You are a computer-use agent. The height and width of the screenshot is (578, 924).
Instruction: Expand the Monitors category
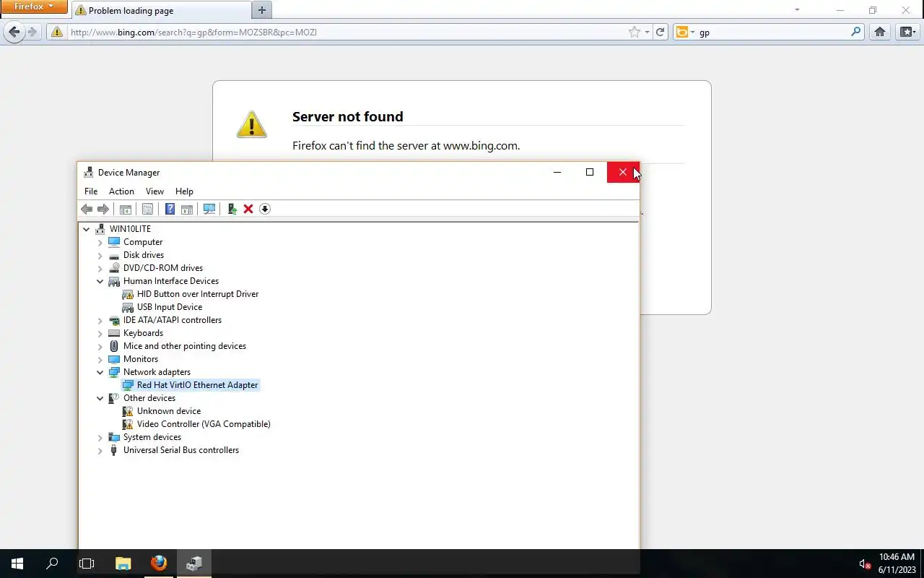tap(100, 359)
